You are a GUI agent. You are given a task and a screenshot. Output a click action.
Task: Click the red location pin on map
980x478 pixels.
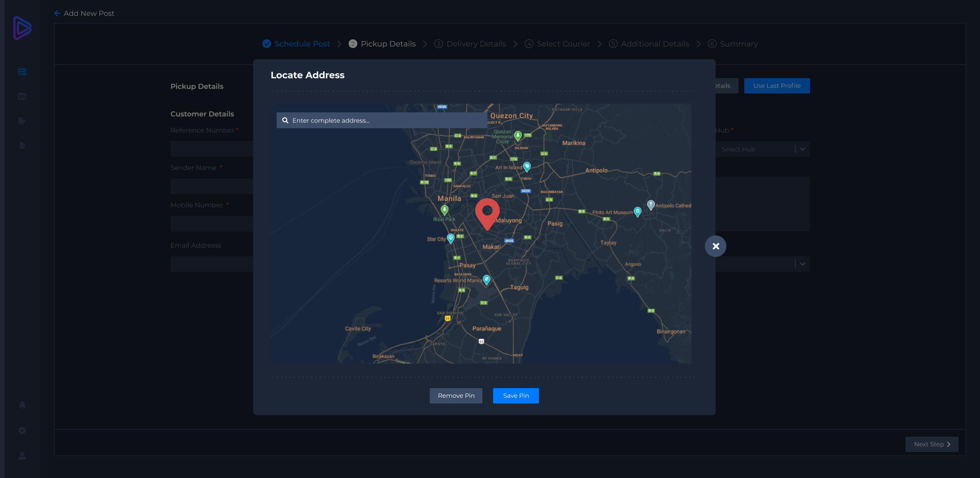[487, 214]
